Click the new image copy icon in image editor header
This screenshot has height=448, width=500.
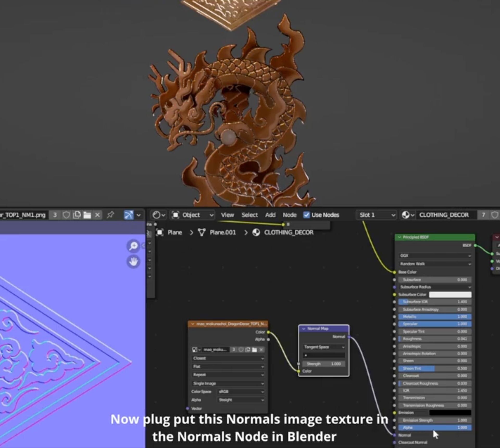click(77, 215)
